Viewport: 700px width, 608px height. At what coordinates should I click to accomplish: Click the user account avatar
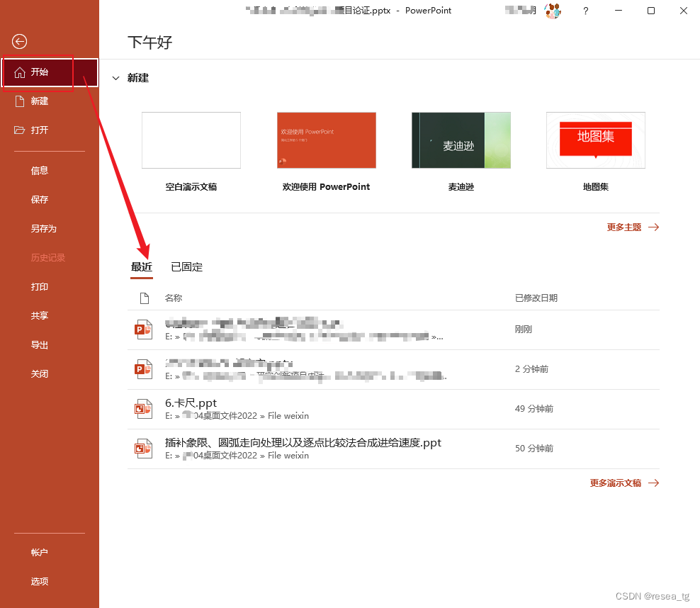tap(553, 11)
